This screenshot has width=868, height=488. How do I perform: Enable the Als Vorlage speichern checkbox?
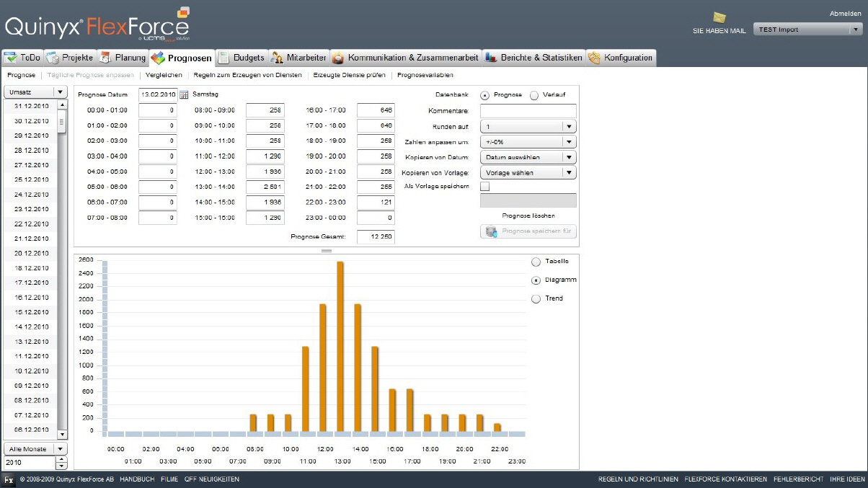[x=484, y=186]
